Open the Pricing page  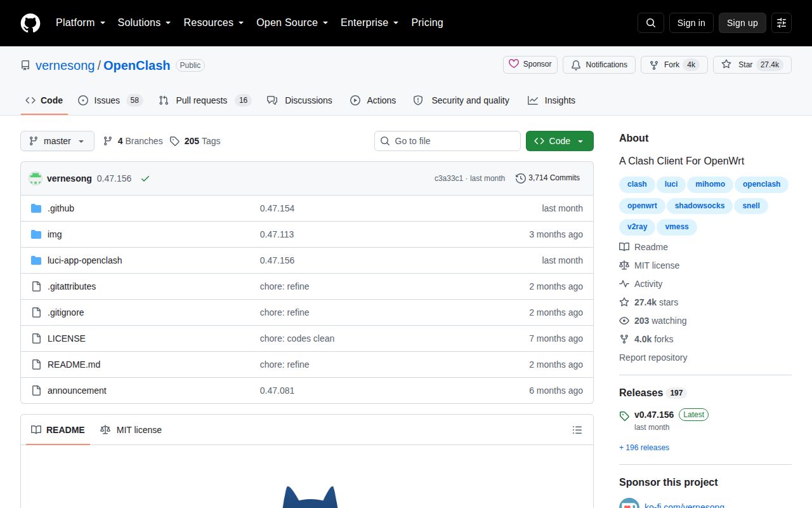click(427, 23)
